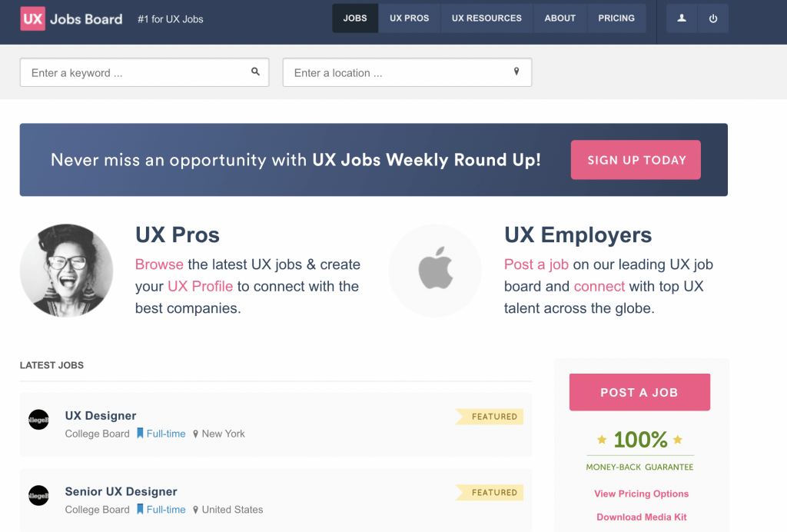Screen dimensions: 787x532
Task: Open the Download Media Kit link
Action: (641, 517)
